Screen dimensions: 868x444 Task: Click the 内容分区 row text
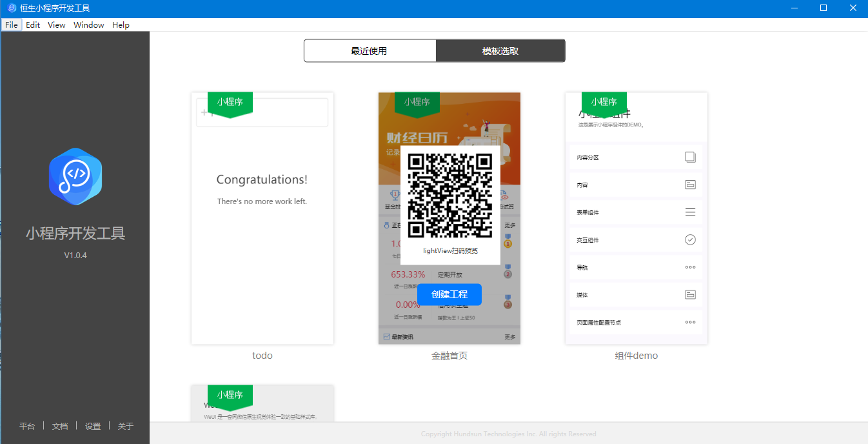587,157
